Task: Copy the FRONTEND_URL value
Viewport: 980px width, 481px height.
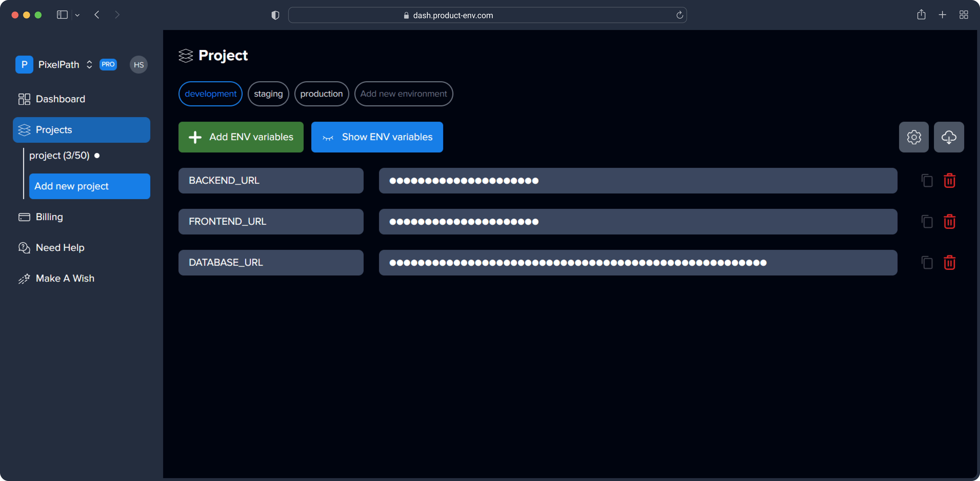Action: pyautogui.click(x=927, y=222)
